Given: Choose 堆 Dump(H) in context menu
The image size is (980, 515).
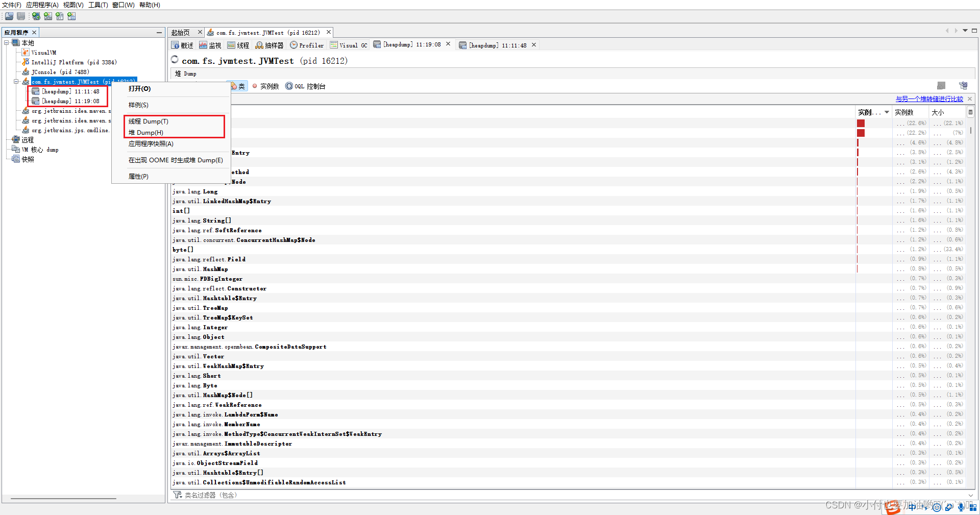Looking at the screenshot, I should [171, 133].
